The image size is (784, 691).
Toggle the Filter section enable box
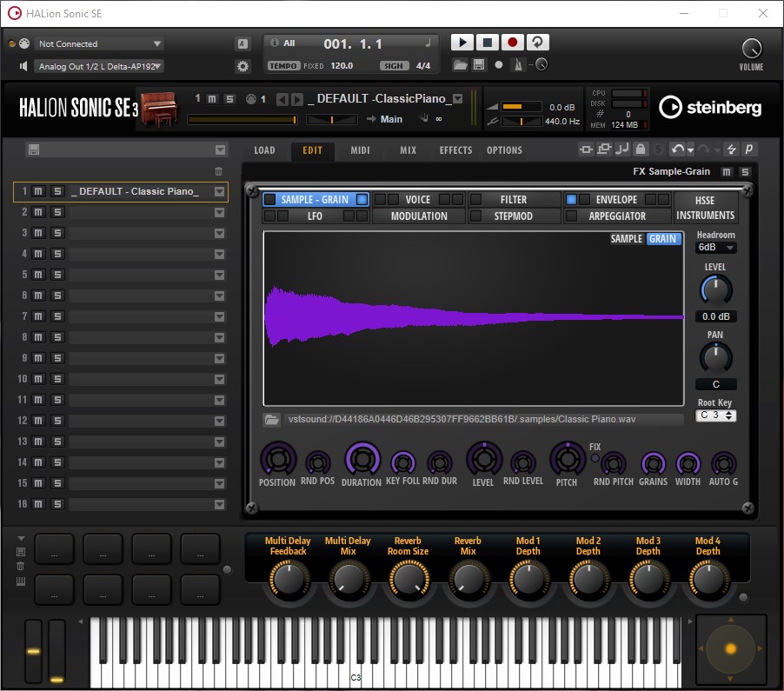[475, 200]
